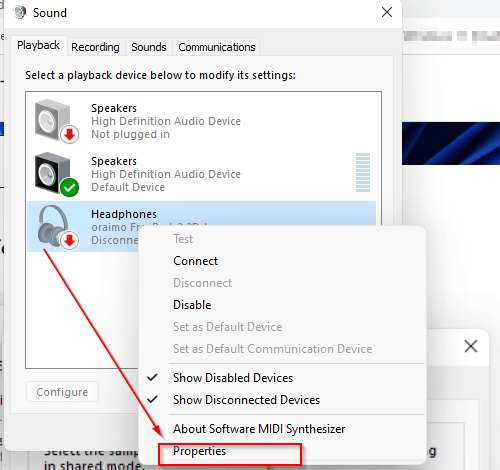
Task: Click the Speakers volume level meter
Action: coord(363,172)
